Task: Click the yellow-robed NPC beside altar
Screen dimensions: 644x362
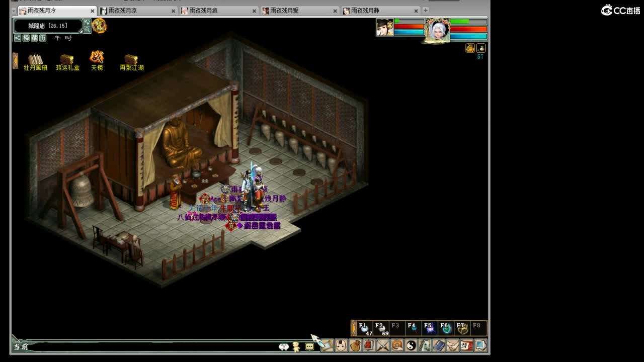Action: click(175, 192)
